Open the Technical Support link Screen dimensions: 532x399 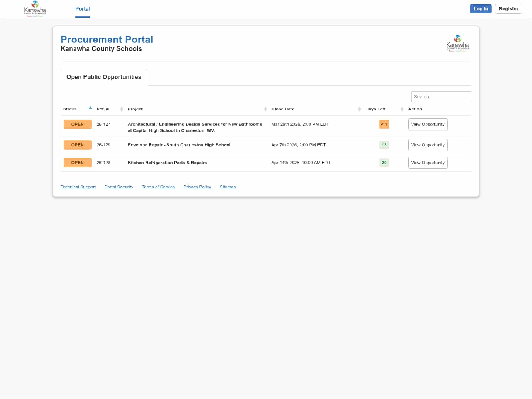78,187
